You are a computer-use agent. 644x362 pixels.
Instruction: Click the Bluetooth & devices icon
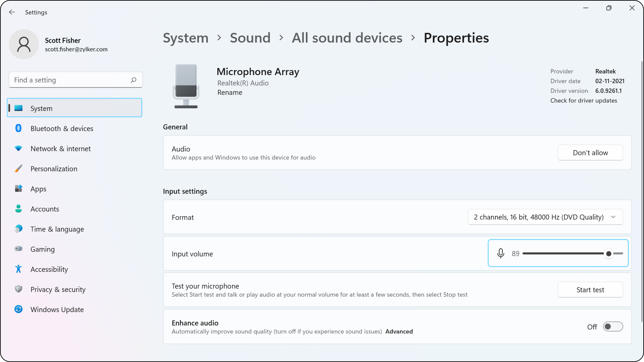[x=18, y=128]
